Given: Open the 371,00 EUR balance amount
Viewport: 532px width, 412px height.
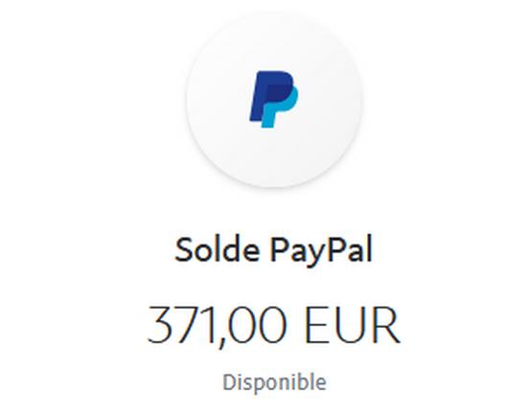Looking at the screenshot, I should [274, 326].
